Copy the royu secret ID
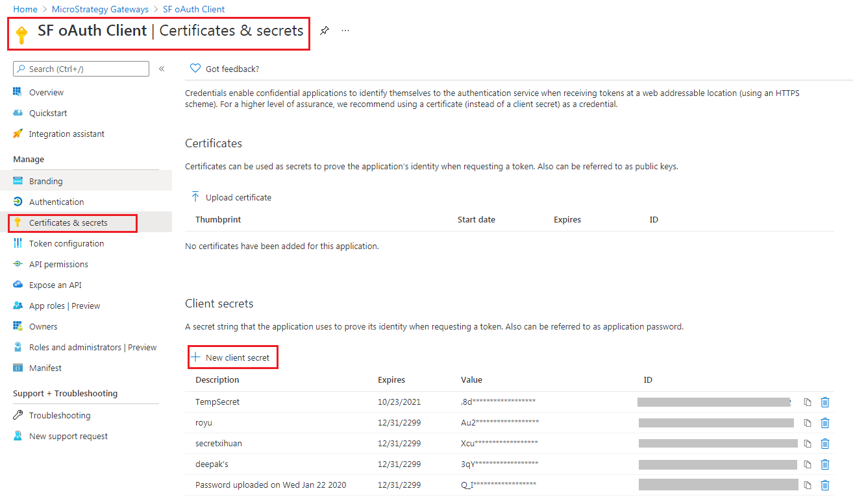This screenshot has width=853, height=504. [808, 423]
